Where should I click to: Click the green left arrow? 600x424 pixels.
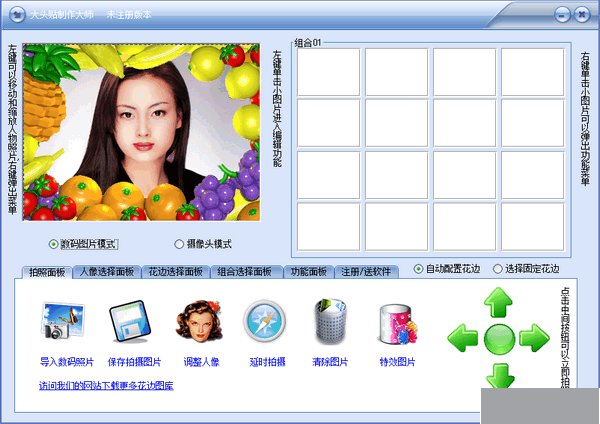point(463,338)
